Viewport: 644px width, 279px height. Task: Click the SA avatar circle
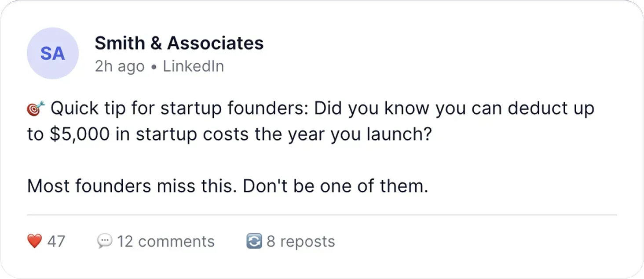click(x=53, y=53)
